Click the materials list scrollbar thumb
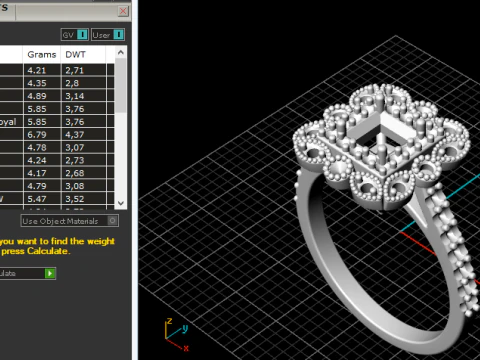The width and height of the screenshot is (480, 360). click(x=121, y=85)
